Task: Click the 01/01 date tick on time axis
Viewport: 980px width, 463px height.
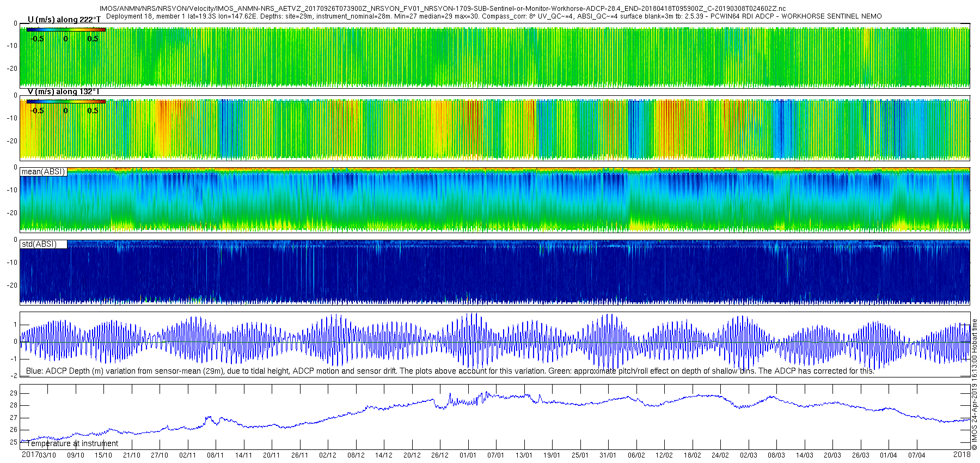Action: pos(468,455)
